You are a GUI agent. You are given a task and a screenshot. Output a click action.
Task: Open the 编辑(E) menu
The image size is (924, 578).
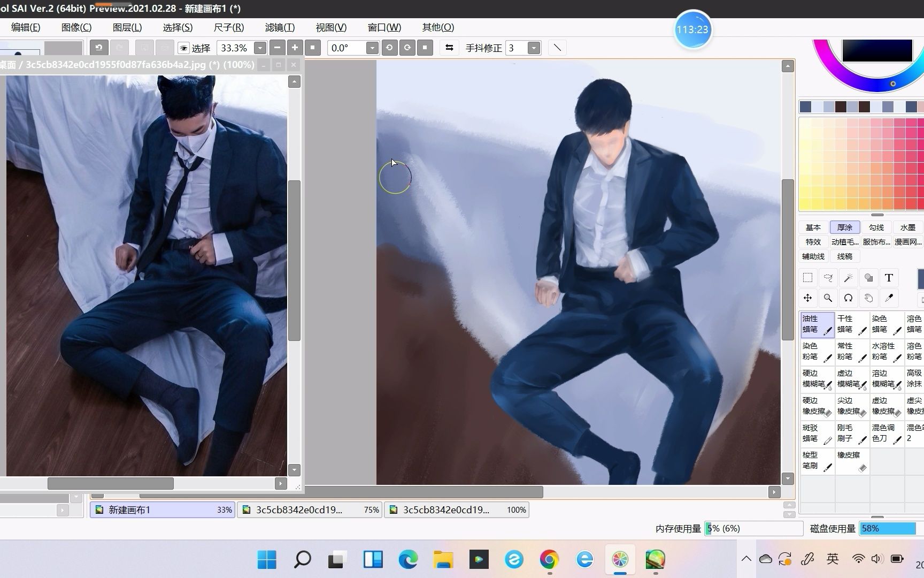pos(26,27)
